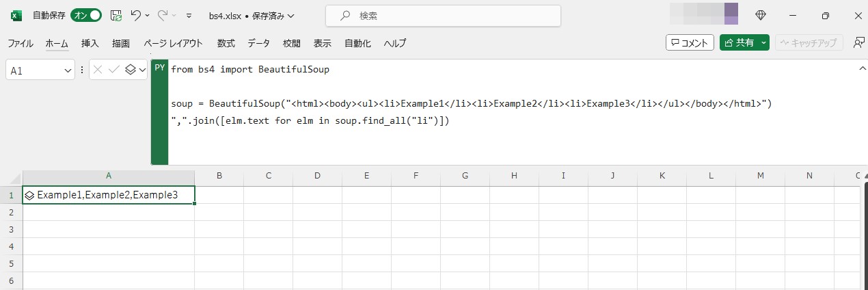Click the person feedback icon at far right
The height and width of the screenshot is (290, 868).
[x=858, y=42]
